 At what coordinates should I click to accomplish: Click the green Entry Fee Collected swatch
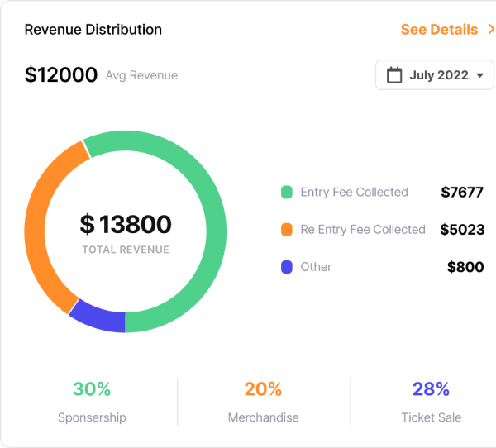tap(287, 193)
